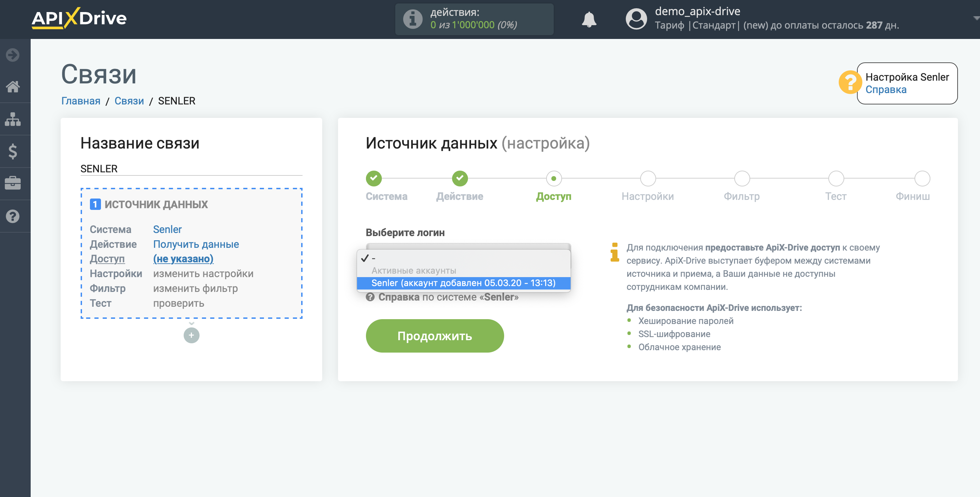Click the Финиш step circle
The width and height of the screenshot is (980, 497).
click(x=922, y=178)
